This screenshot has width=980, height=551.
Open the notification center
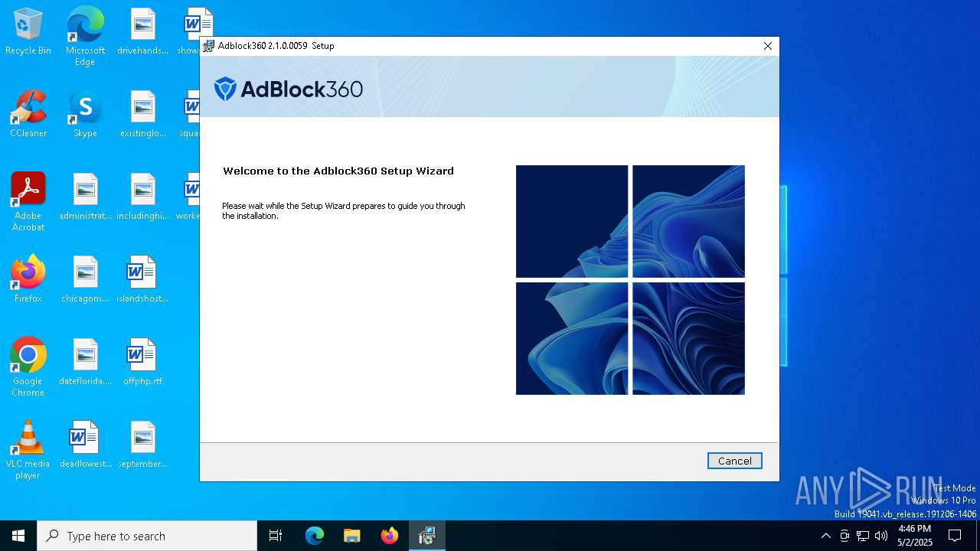click(955, 536)
